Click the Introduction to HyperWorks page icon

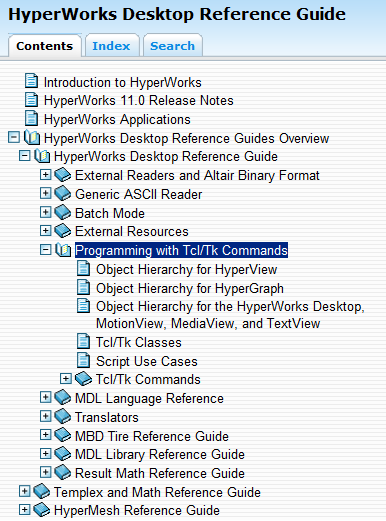click(x=31, y=82)
